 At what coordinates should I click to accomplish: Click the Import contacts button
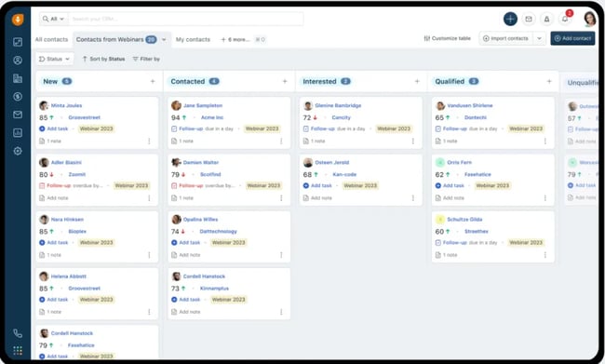505,38
